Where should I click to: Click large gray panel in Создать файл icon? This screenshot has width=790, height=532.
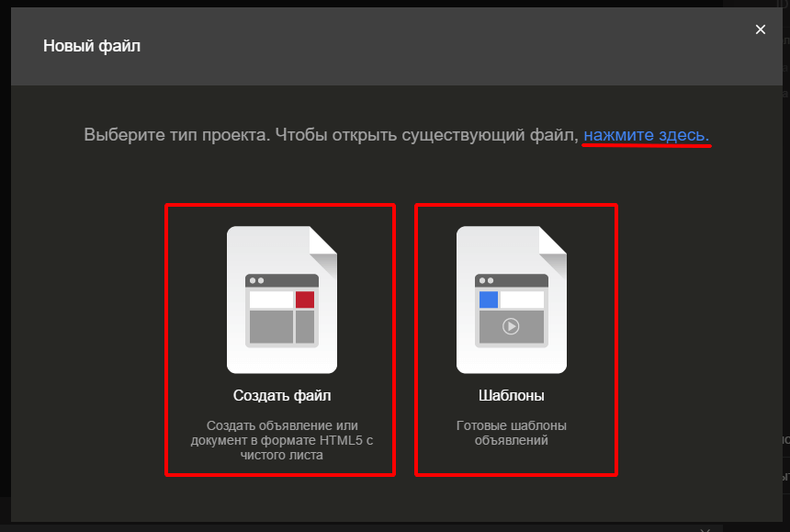(270, 326)
